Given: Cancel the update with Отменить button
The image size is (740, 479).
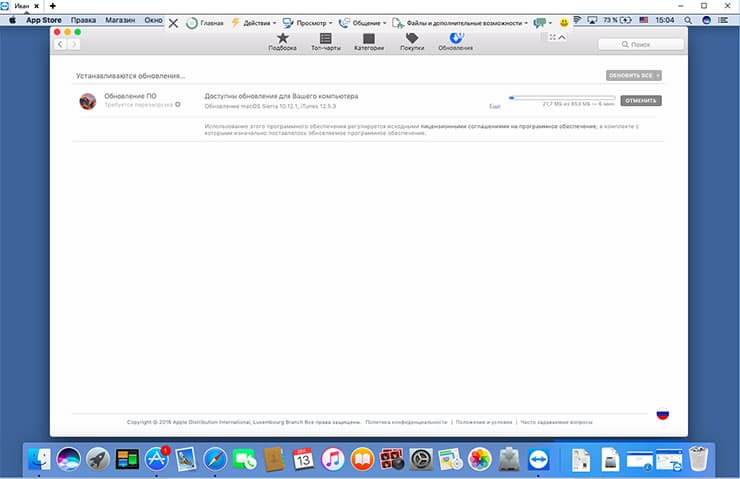Looking at the screenshot, I should click(x=640, y=101).
